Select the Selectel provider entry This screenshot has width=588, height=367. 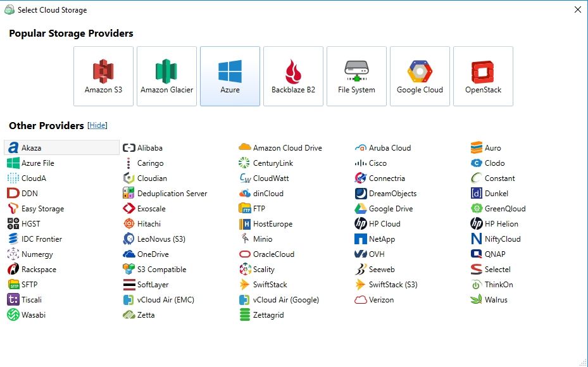[x=491, y=269]
